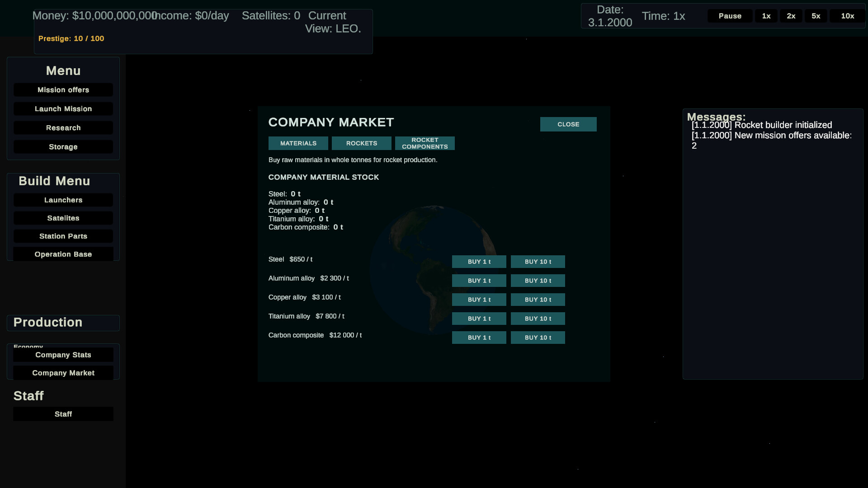868x488 pixels.
Task: Buy 1 t of Copper alloy
Action: pyautogui.click(x=479, y=300)
